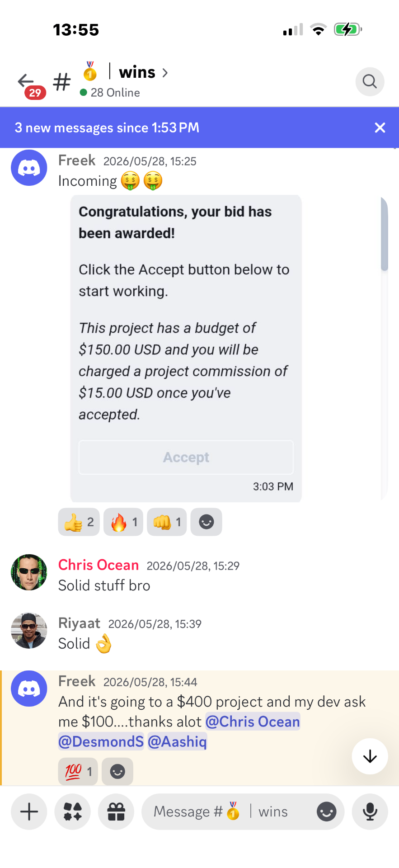Add reaction to Freek's $400 message

(x=117, y=771)
